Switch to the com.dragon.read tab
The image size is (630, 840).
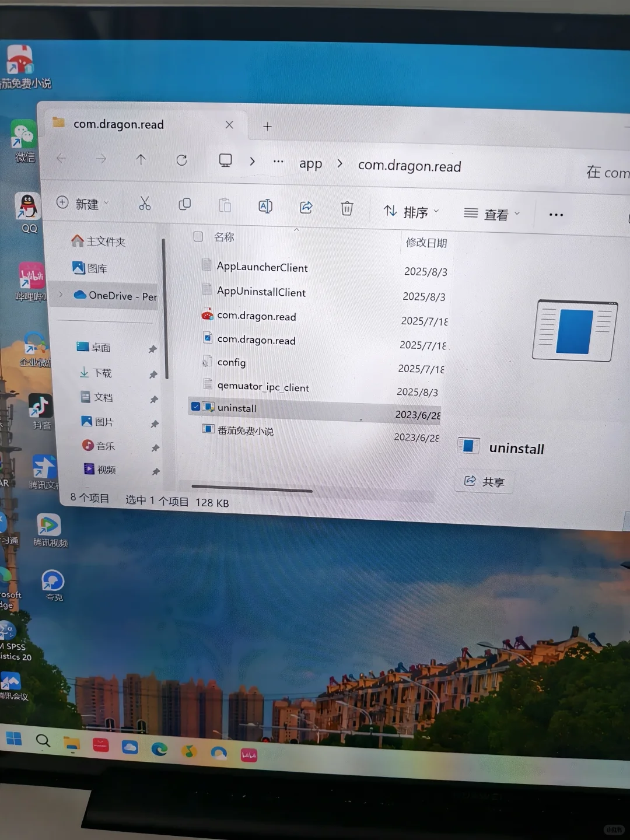118,124
